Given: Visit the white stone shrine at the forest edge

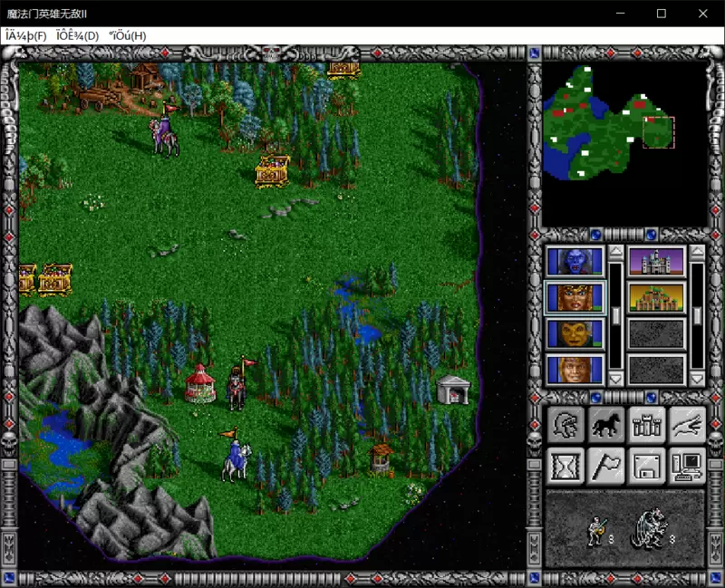Looking at the screenshot, I should [453, 390].
